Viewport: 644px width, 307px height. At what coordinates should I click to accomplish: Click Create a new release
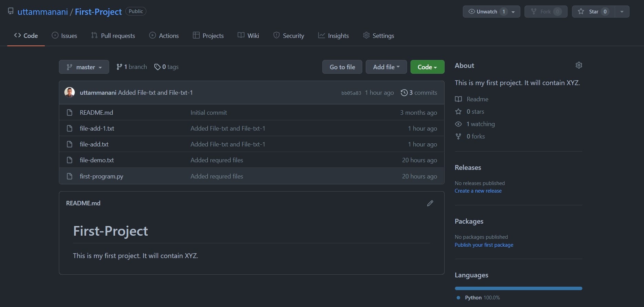(478, 191)
